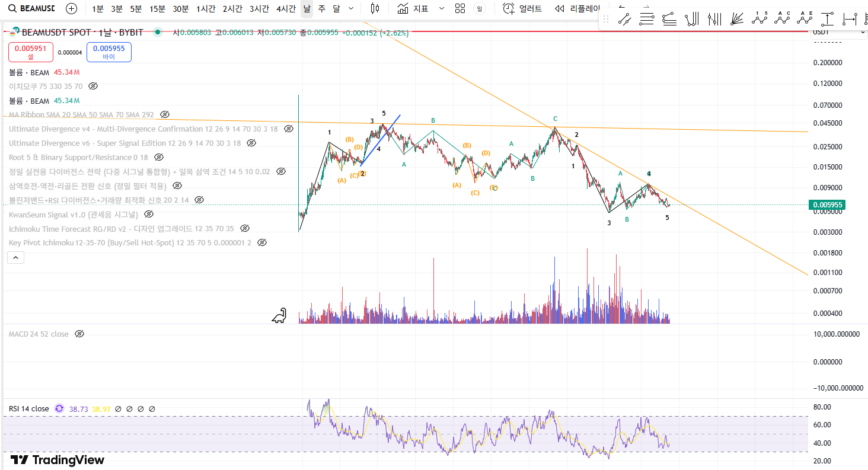The height and width of the screenshot is (470, 868).
Task: Switch to the 1시간 timeframe
Action: 206,9
